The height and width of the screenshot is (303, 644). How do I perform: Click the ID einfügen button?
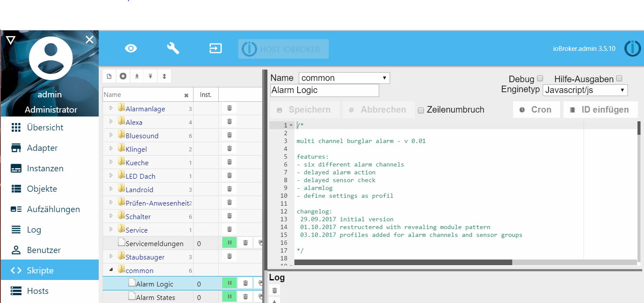(600, 110)
